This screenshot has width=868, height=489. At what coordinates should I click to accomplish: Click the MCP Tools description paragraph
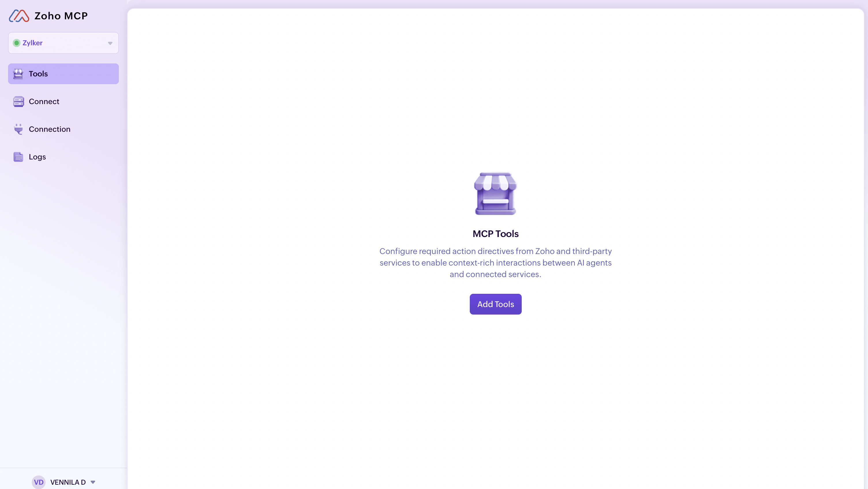495,263
